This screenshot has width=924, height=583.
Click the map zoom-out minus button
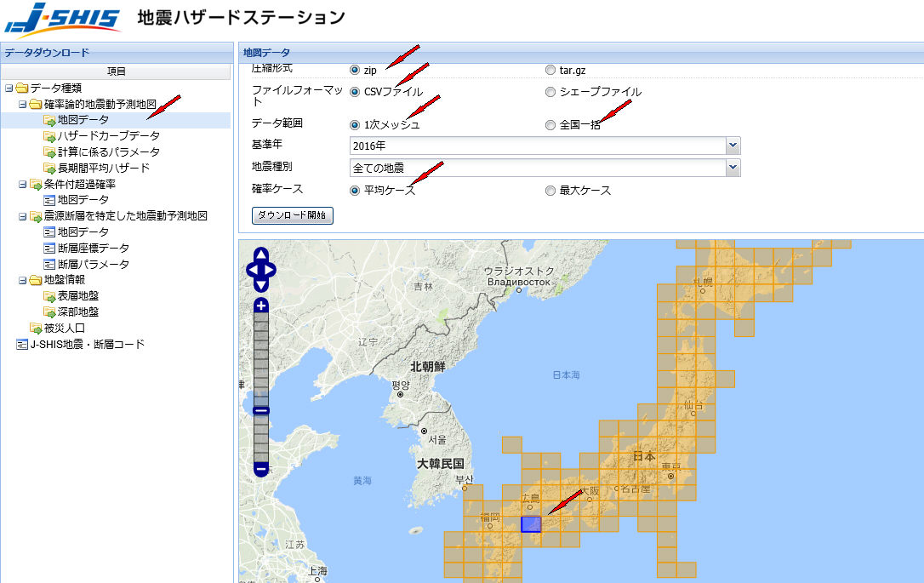pyautogui.click(x=261, y=469)
